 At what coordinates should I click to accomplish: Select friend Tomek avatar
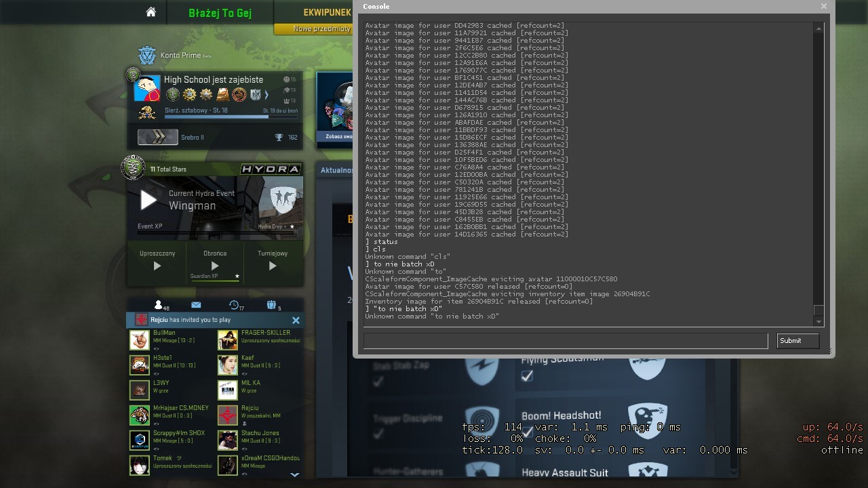140,466
